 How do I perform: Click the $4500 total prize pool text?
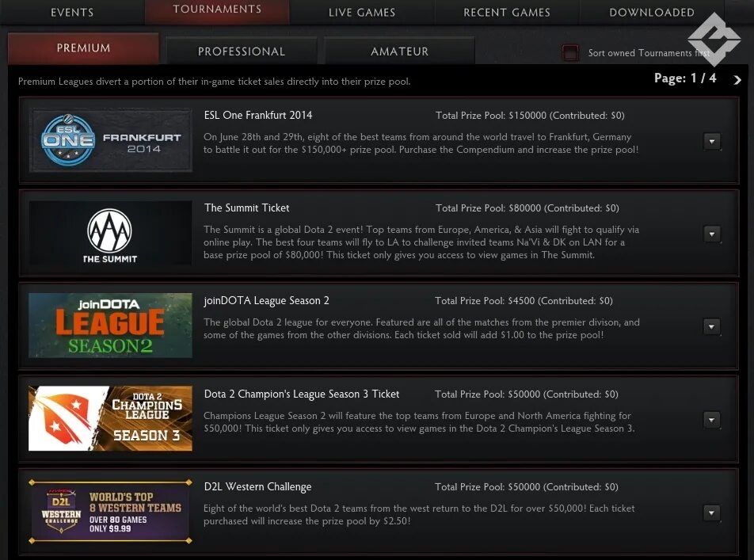tap(524, 301)
